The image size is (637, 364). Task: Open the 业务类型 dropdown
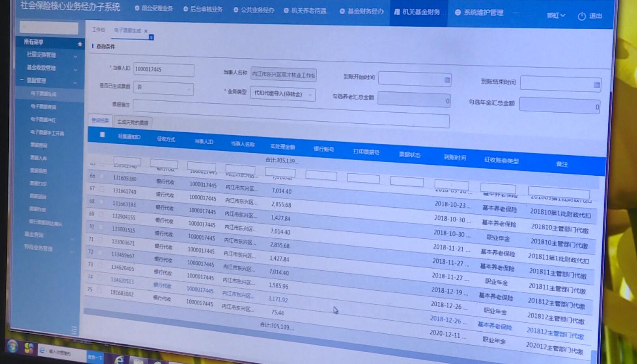click(x=310, y=95)
